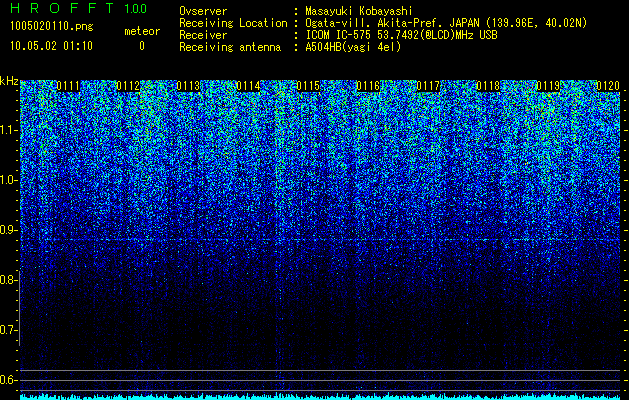Click the 1.1 frequency axis label
The image size is (629, 400).
pos(8,130)
